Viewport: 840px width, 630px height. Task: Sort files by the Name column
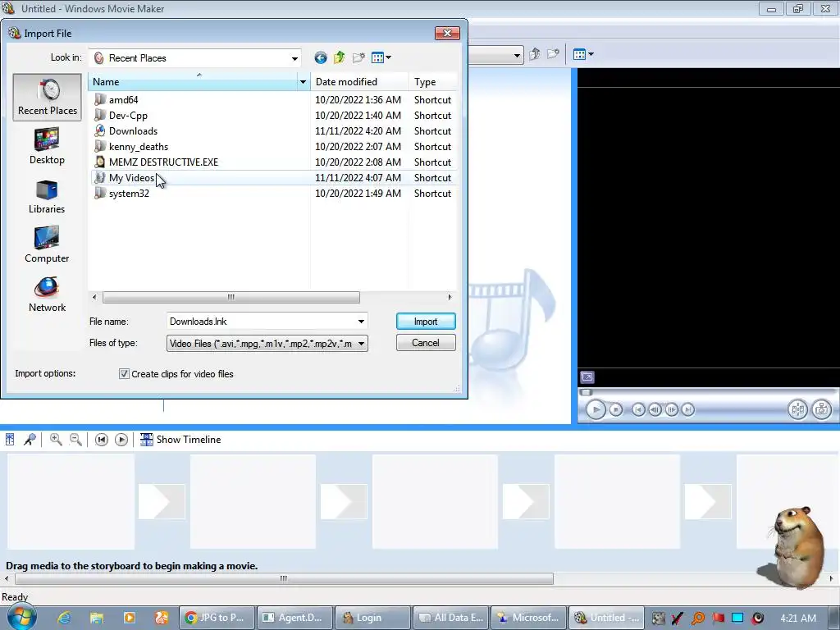[x=193, y=82]
